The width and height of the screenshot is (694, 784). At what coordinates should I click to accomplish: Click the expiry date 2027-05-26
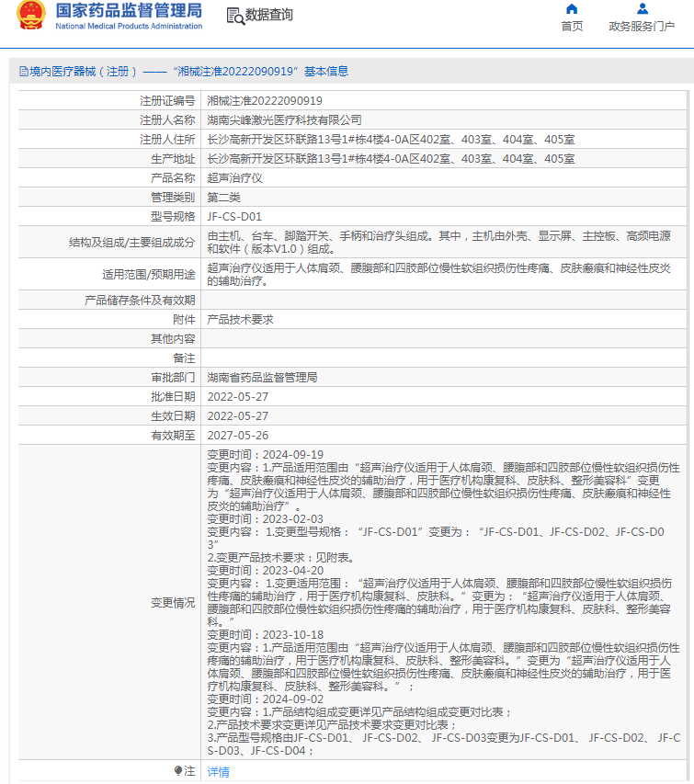(237, 436)
